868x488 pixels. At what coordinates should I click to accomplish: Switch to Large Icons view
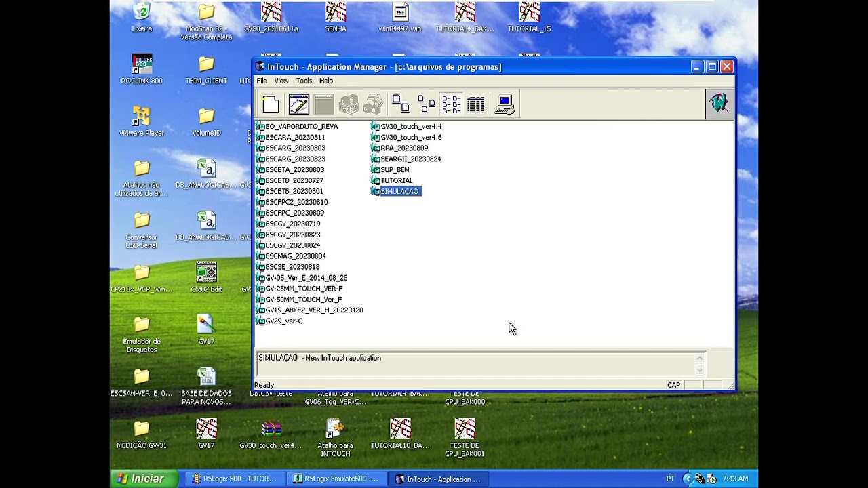click(401, 104)
